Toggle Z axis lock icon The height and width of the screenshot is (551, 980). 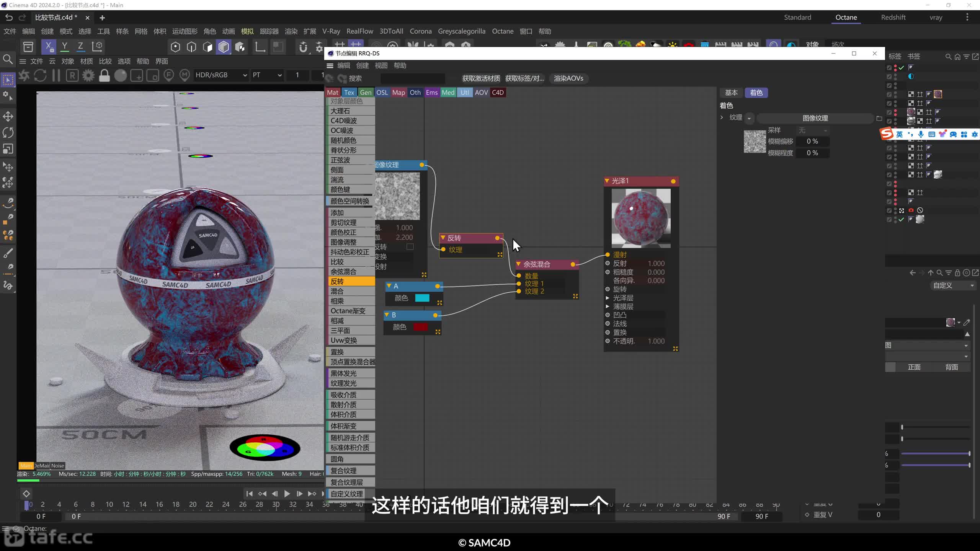(x=80, y=47)
